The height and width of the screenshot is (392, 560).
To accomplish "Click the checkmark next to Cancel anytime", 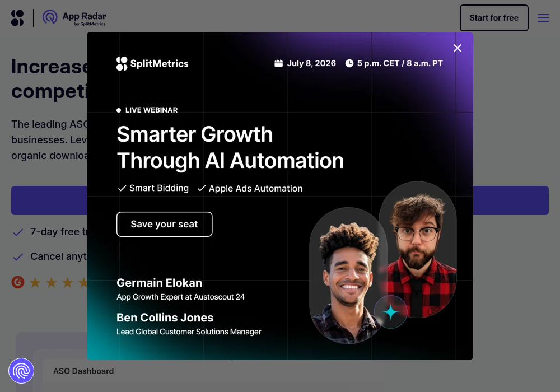I will pos(18,256).
